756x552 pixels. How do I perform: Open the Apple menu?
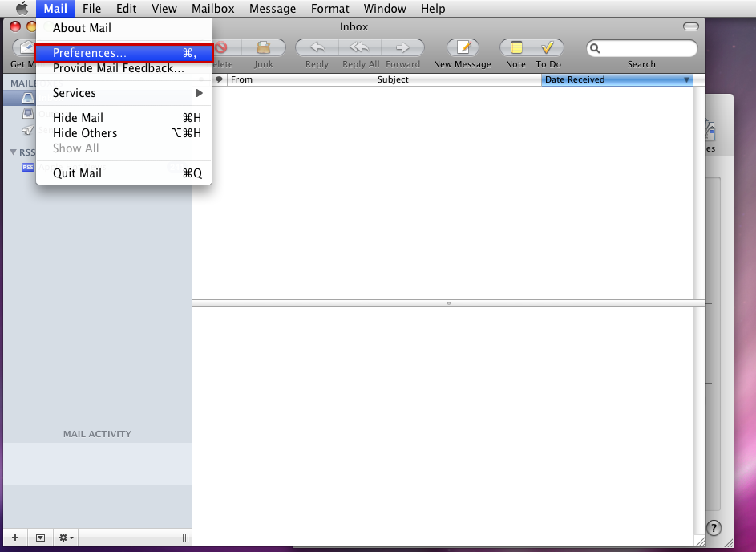click(x=22, y=8)
